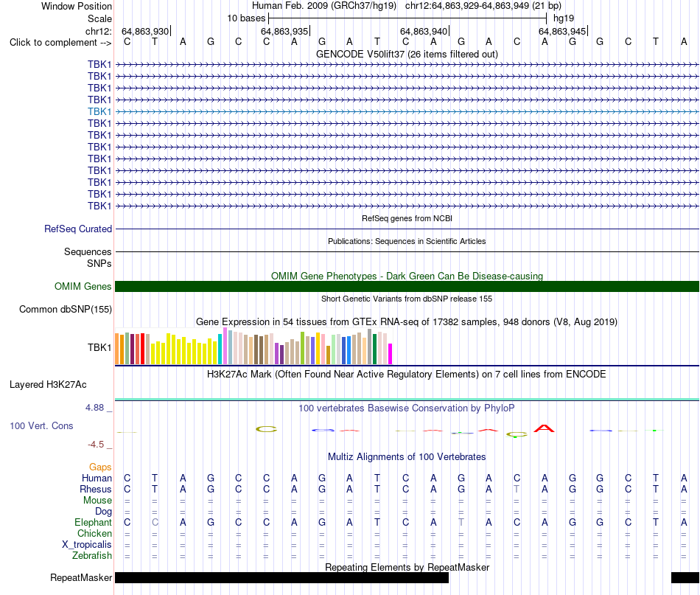This screenshot has height=595, width=700.
Task: Click the -4.5 lower scale value
Action: tap(96, 444)
